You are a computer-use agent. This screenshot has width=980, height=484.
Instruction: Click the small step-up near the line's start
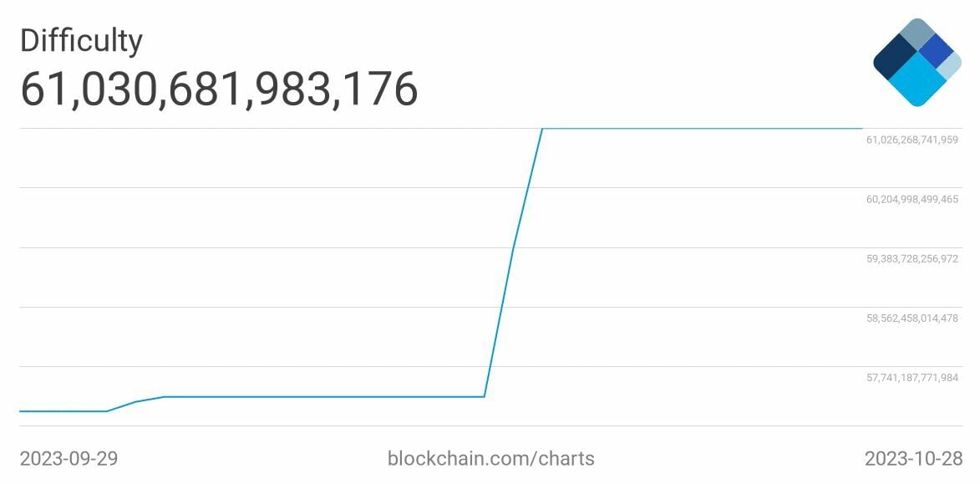[135, 402]
